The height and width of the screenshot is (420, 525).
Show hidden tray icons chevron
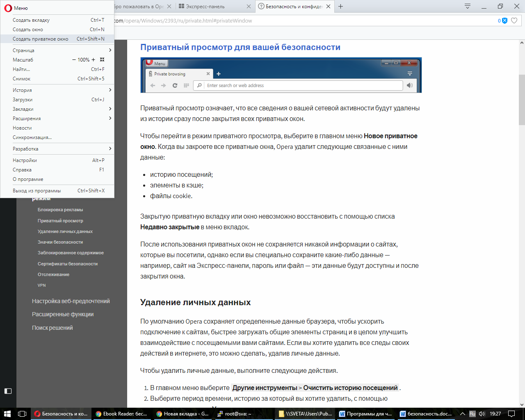point(462,414)
